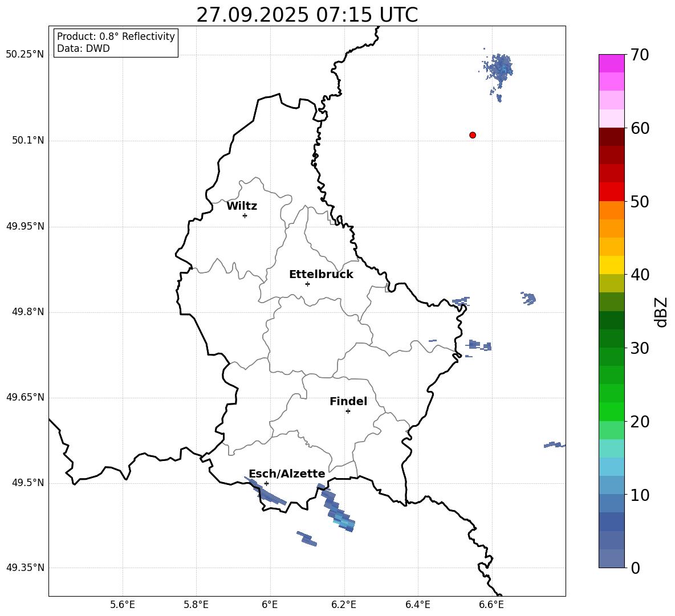Click the cross marker below Wiltz
The height and width of the screenshot is (616, 675).
click(x=245, y=215)
